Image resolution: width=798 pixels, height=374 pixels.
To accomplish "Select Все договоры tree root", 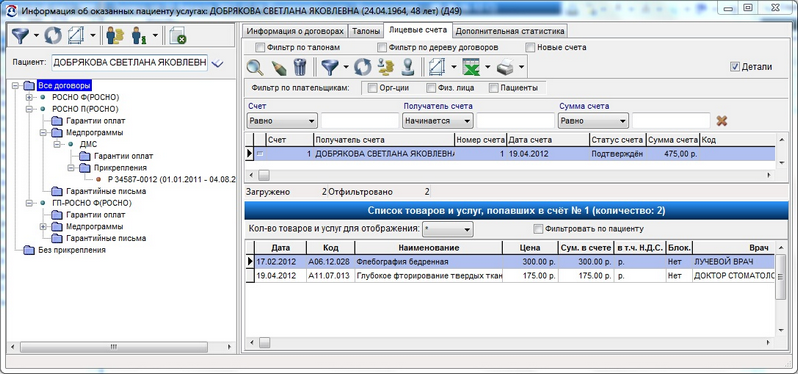I will tap(64, 85).
